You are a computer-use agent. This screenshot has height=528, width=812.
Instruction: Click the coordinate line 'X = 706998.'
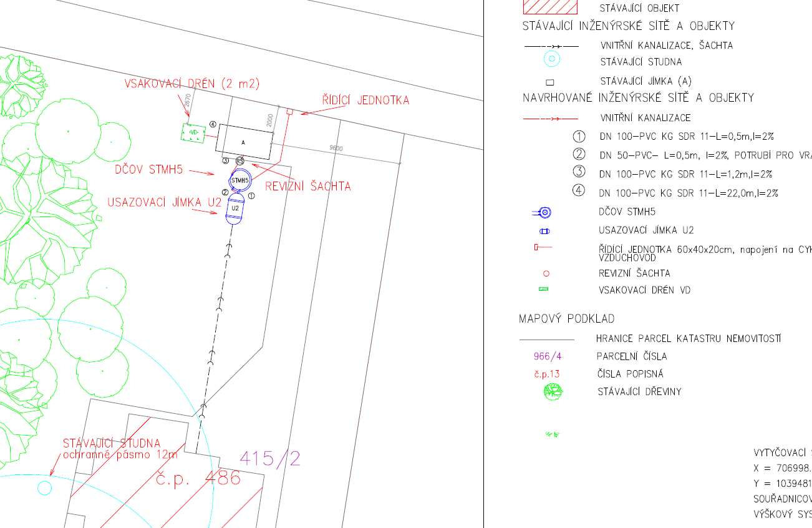[x=783, y=468]
